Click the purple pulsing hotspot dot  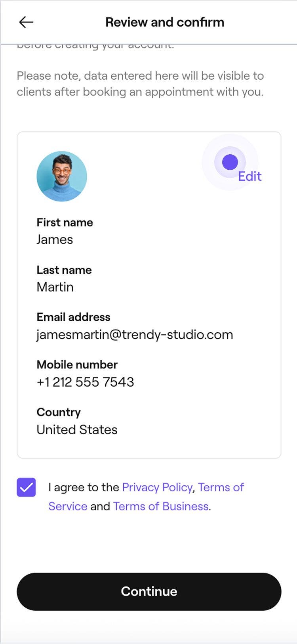tap(230, 162)
